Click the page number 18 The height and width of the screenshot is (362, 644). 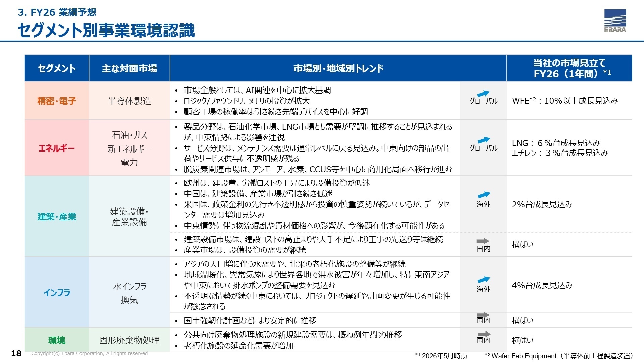click(16, 353)
